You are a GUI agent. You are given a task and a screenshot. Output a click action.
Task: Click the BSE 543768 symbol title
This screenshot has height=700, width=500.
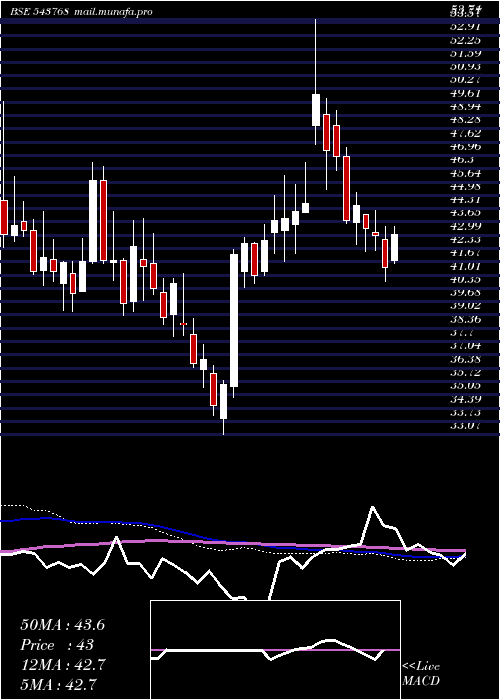point(39,12)
